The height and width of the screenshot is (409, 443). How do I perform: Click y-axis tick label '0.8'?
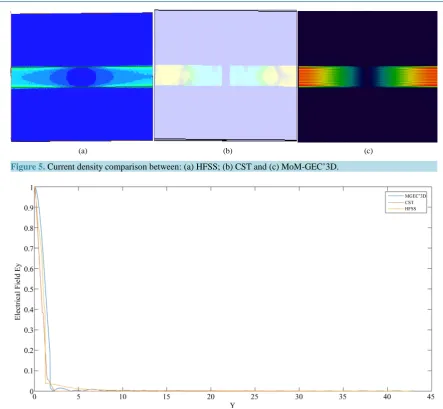[29, 228]
